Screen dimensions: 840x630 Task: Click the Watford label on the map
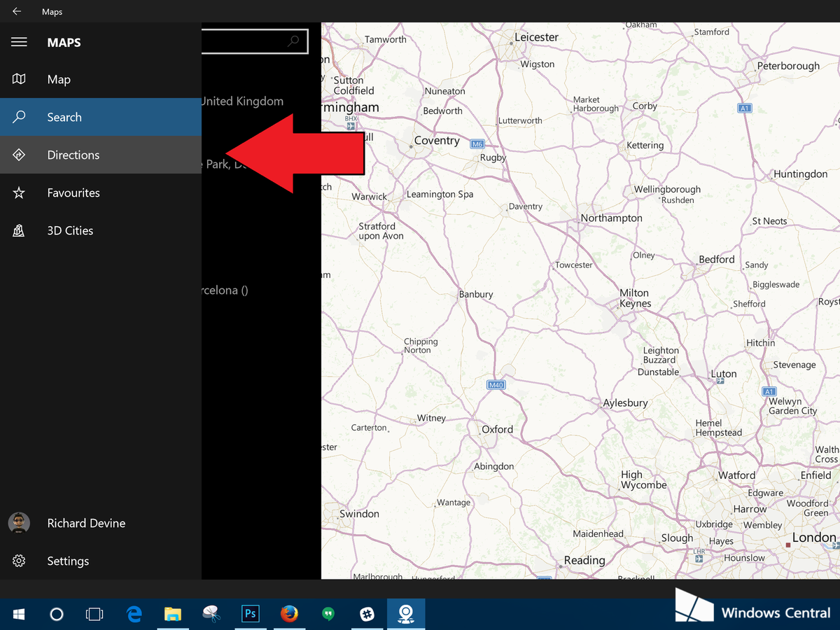(x=736, y=475)
